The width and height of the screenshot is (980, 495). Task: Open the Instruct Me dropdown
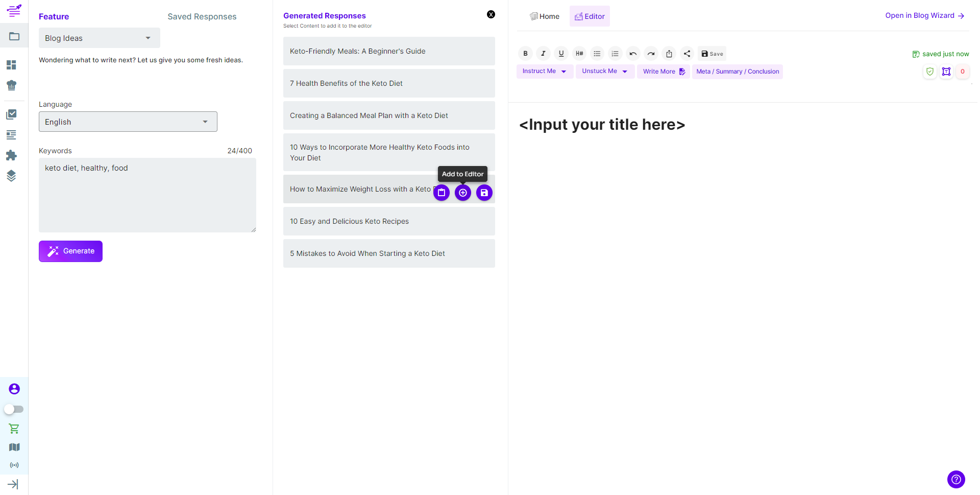pyautogui.click(x=545, y=72)
